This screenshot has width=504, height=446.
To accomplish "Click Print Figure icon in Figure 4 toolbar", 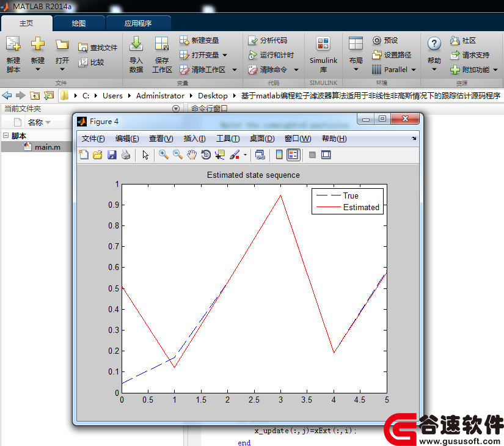I will pyautogui.click(x=126, y=155).
